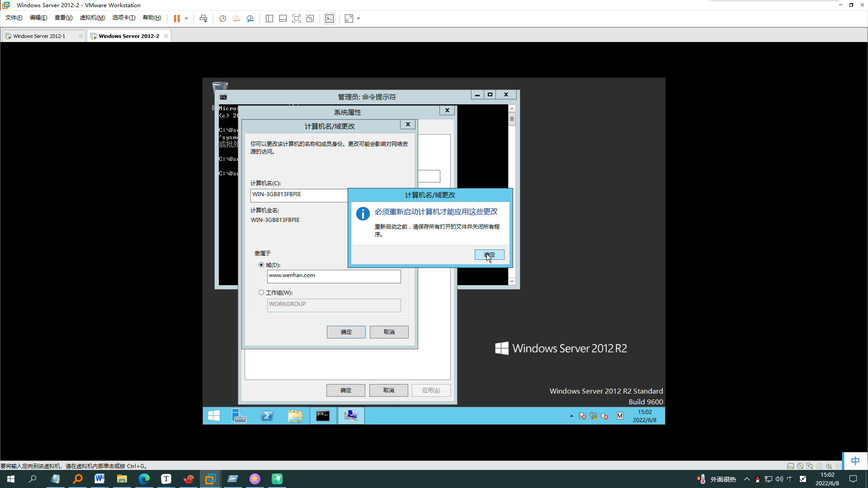Open the snapshot manager icon
868x488 pixels.
pos(250,19)
